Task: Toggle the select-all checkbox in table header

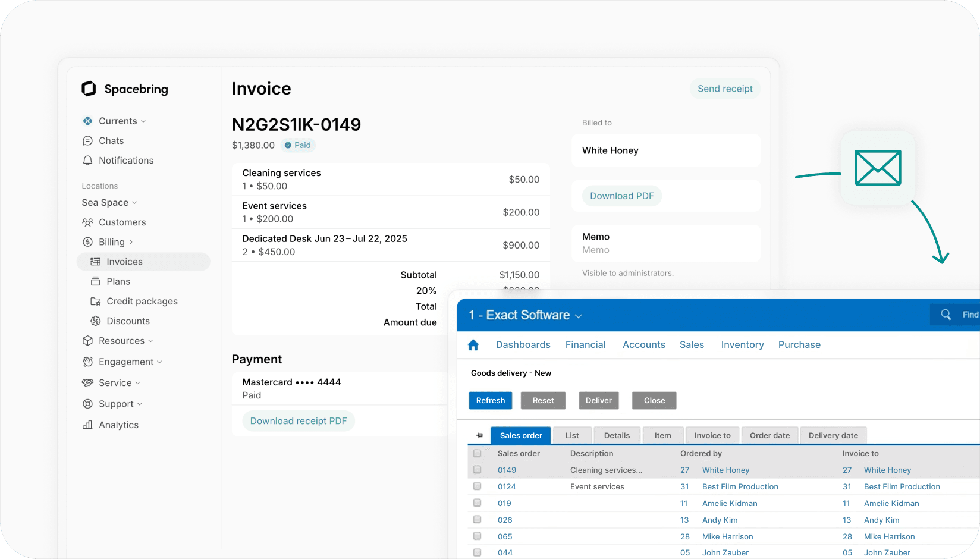Action: click(477, 453)
